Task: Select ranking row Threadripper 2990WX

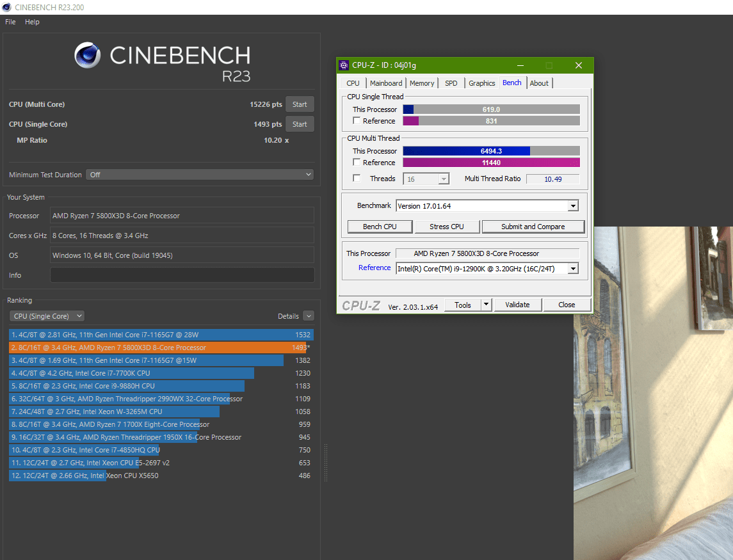Action: point(161,399)
